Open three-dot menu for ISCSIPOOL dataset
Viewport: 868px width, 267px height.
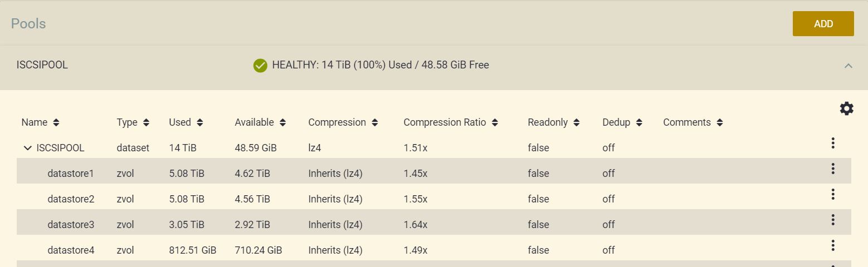(833, 143)
